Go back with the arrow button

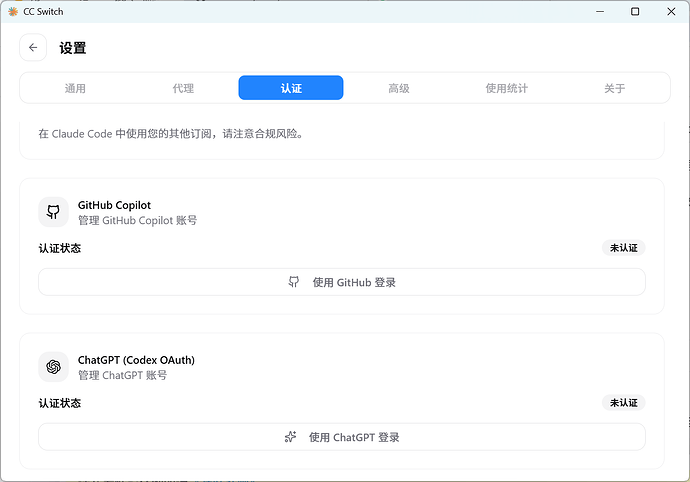(x=33, y=48)
